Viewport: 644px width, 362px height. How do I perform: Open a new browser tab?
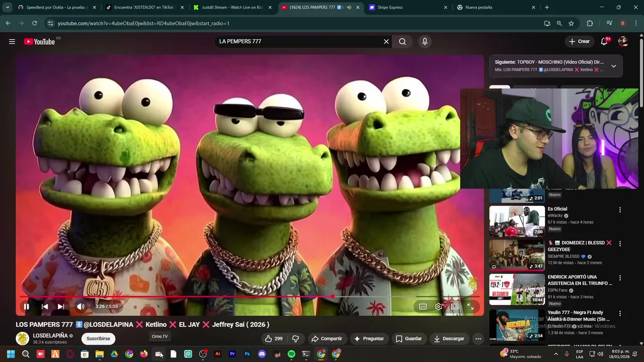pos(547,8)
